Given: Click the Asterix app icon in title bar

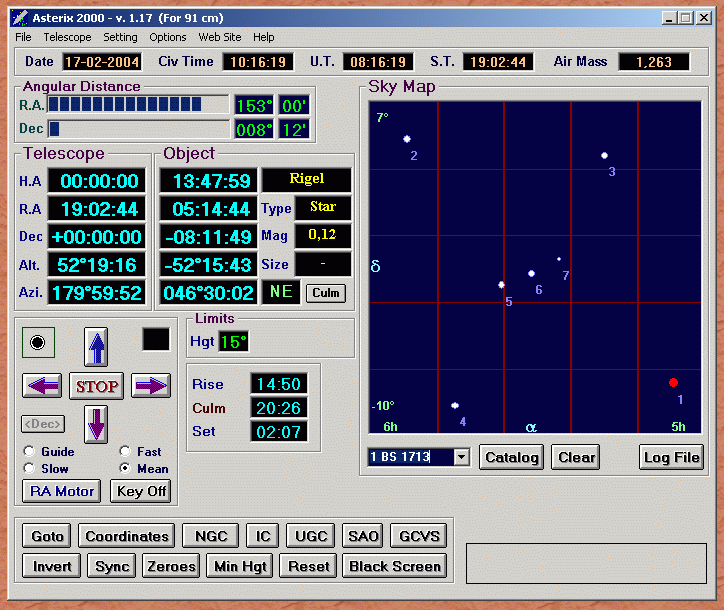Looking at the screenshot, I should (x=20, y=18).
